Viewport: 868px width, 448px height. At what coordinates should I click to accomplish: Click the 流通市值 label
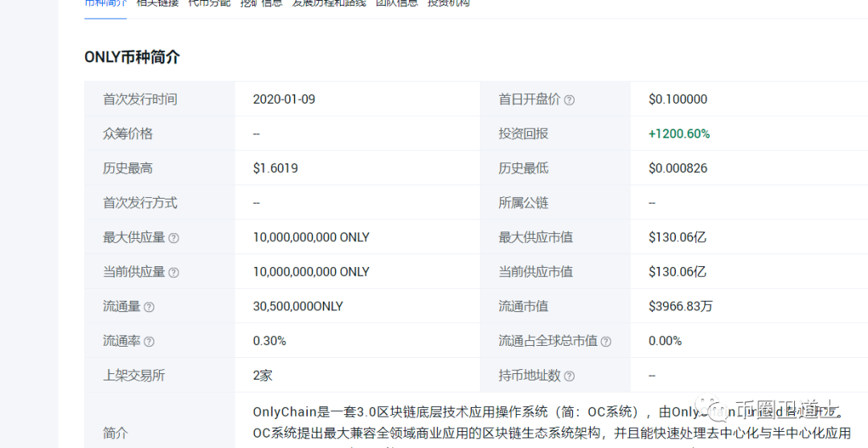[x=523, y=306]
